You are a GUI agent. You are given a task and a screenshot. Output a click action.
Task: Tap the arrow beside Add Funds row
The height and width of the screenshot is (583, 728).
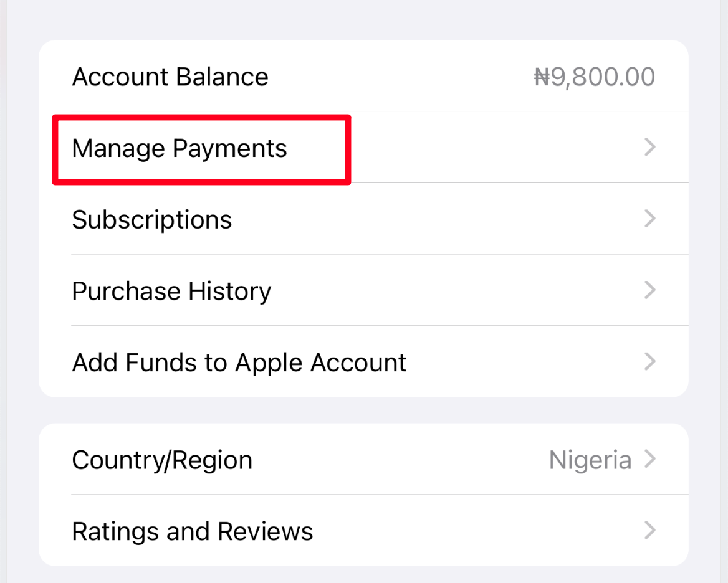click(650, 361)
